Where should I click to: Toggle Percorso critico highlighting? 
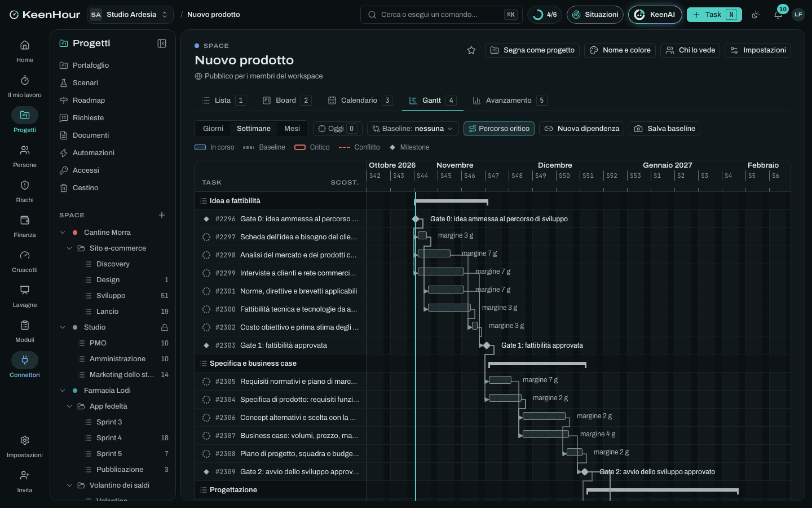pyautogui.click(x=499, y=129)
